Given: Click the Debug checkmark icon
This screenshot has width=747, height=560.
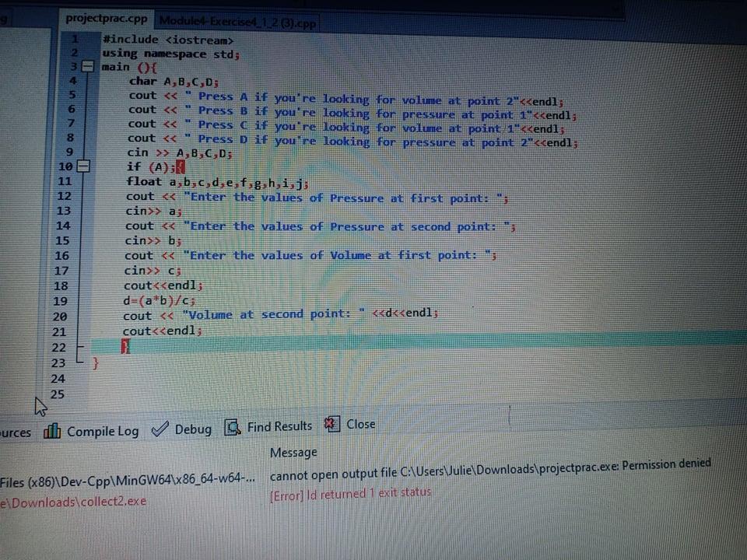Looking at the screenshot, I should tap(161, 429).
